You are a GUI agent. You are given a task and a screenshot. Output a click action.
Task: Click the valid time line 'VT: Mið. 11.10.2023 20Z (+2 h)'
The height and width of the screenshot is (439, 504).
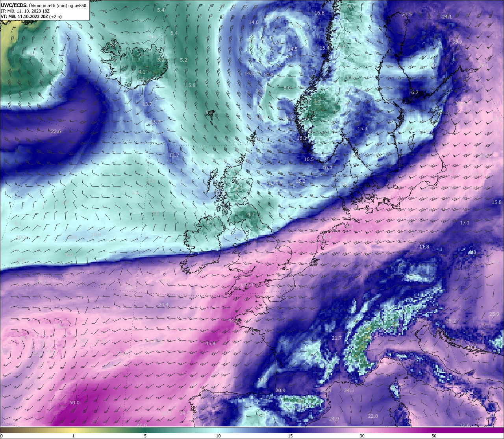[31, 17]
